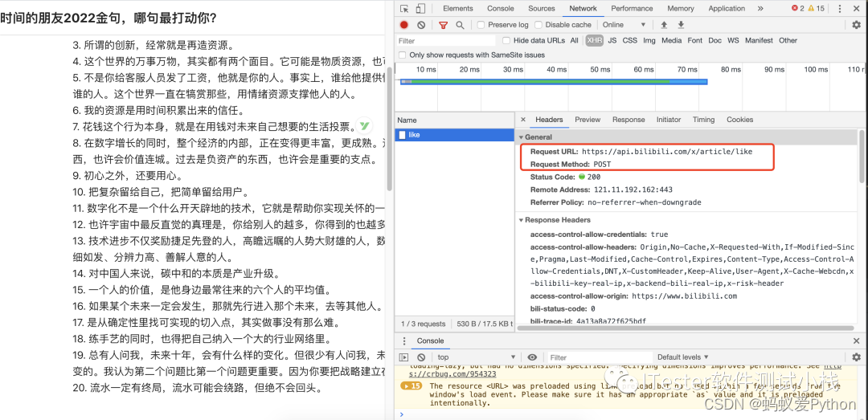The image size is (868, 420).
Task: Click the request bar in the timeline overview
Action: click(554, 82)
